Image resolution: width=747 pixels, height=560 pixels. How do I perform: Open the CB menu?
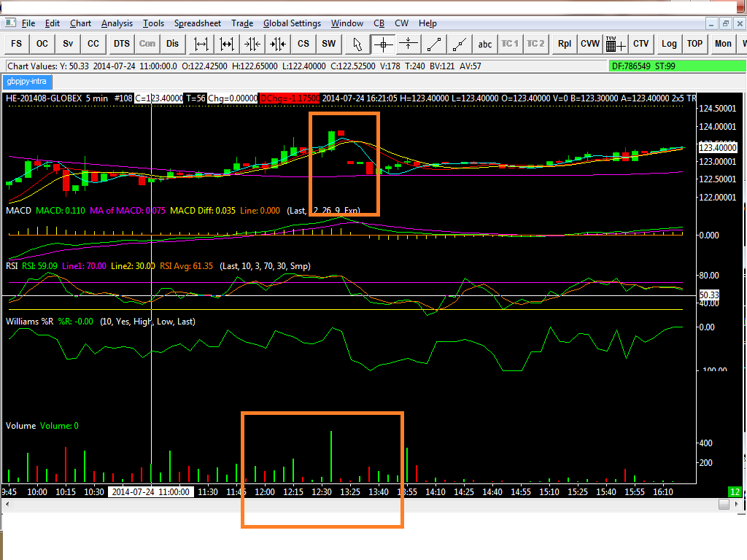tap(379, 23)
